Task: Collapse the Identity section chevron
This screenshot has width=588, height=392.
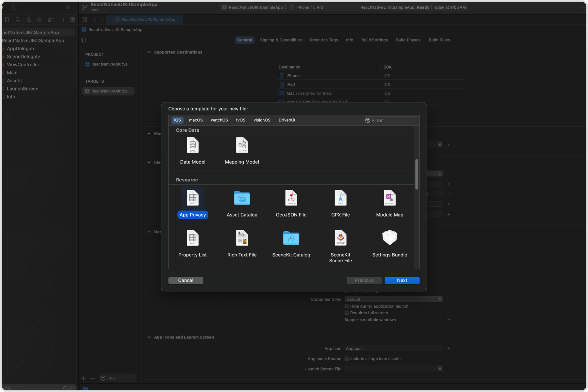Action: point(149,162)
